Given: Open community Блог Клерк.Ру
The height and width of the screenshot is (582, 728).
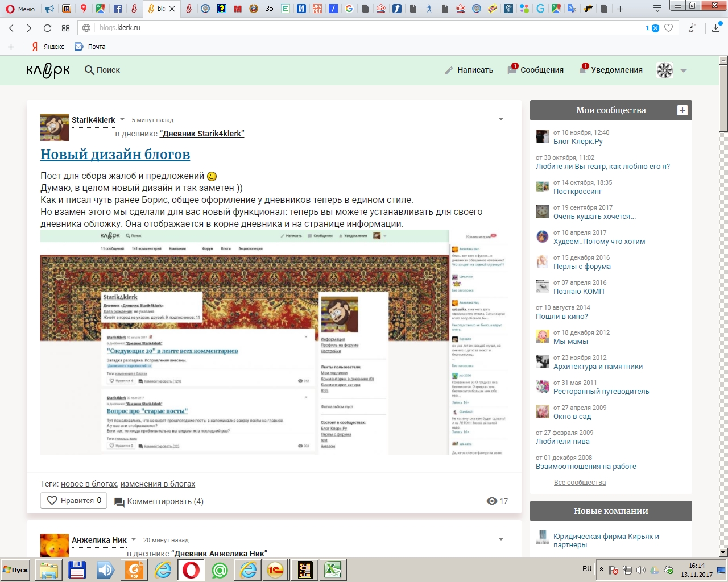Looking at the screenshot, I should pyautogui.click(x=578, y=142).
